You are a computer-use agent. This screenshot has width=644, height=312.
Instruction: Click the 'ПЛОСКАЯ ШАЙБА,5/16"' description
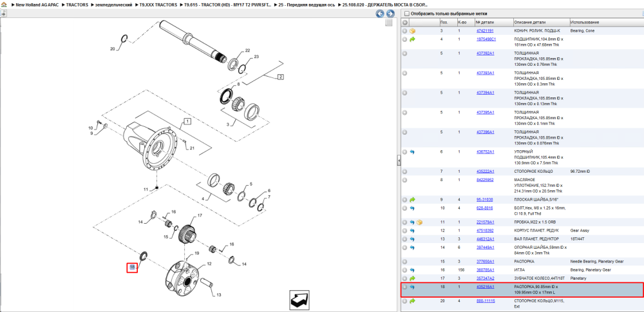pos(536,199)
